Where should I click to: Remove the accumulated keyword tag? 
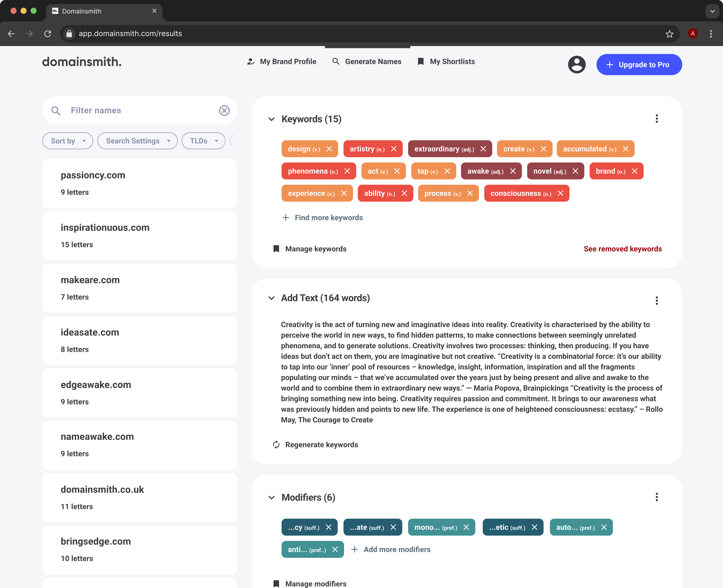click(x=625, y=149)
